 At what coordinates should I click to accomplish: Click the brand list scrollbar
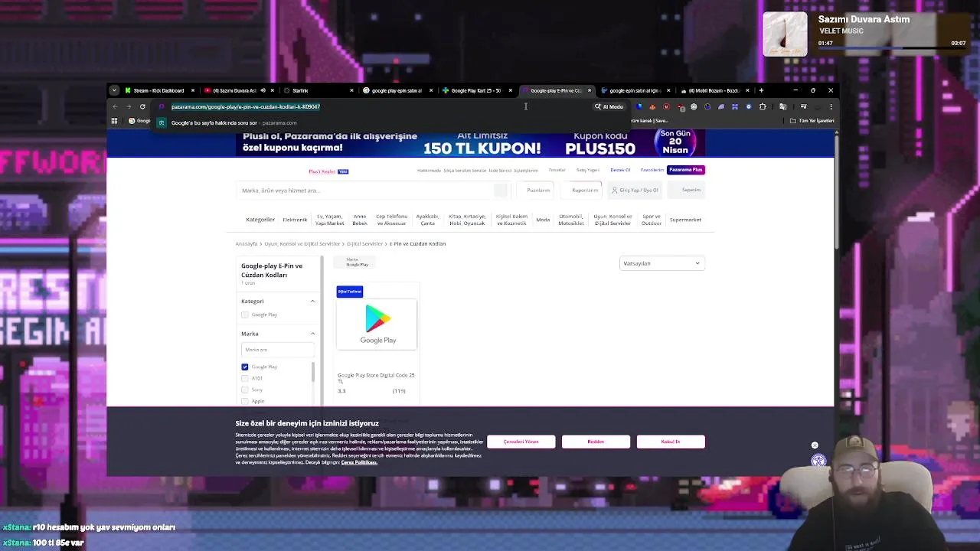(x=312, y=372)
